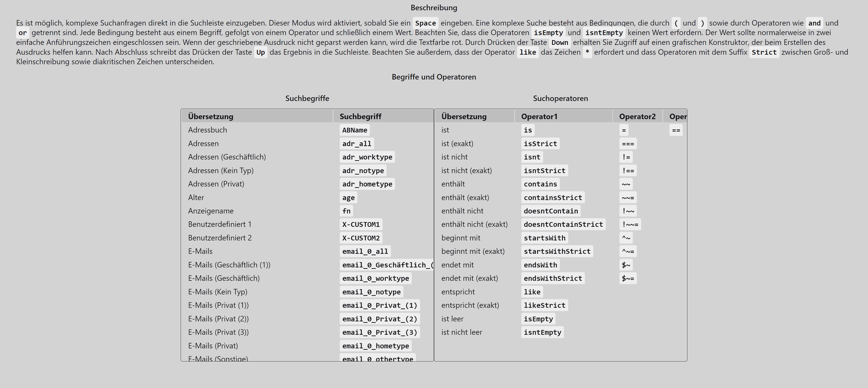
Task: Select the isStrict operator code
Action: (540, 144)
